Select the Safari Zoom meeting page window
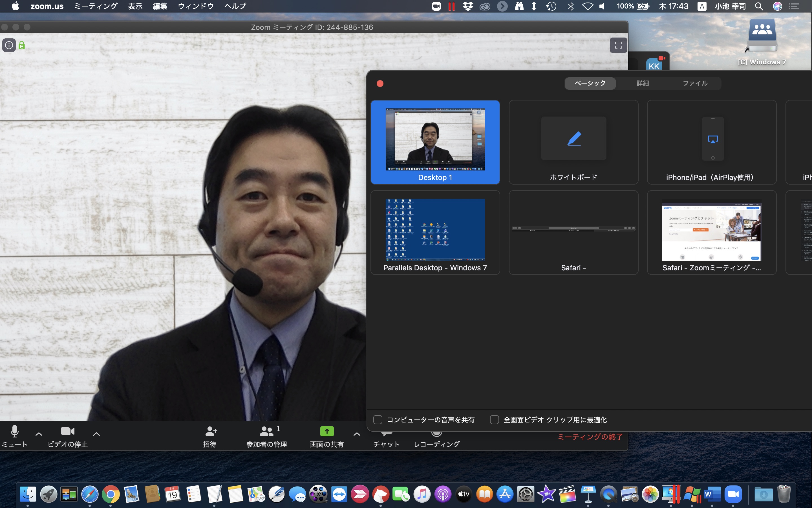 [x=712, y=233]
